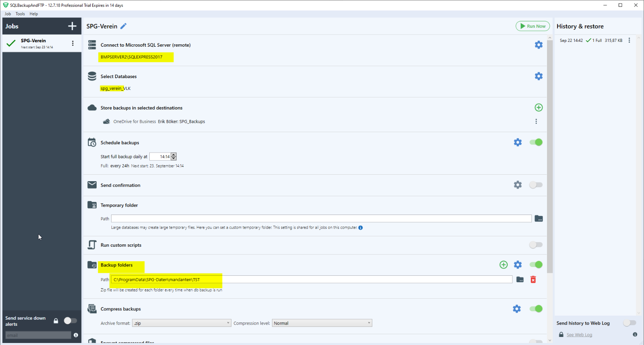Click the lock icon beside See Web Log

pos(561,335)
